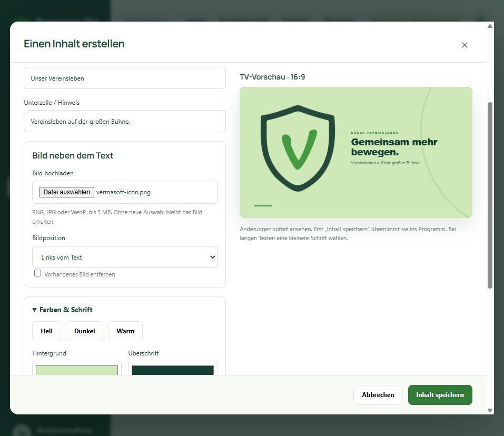Collapse the Farben & Schrift triangle
Viewport: 504px width, 436px height.
[34, 310]
